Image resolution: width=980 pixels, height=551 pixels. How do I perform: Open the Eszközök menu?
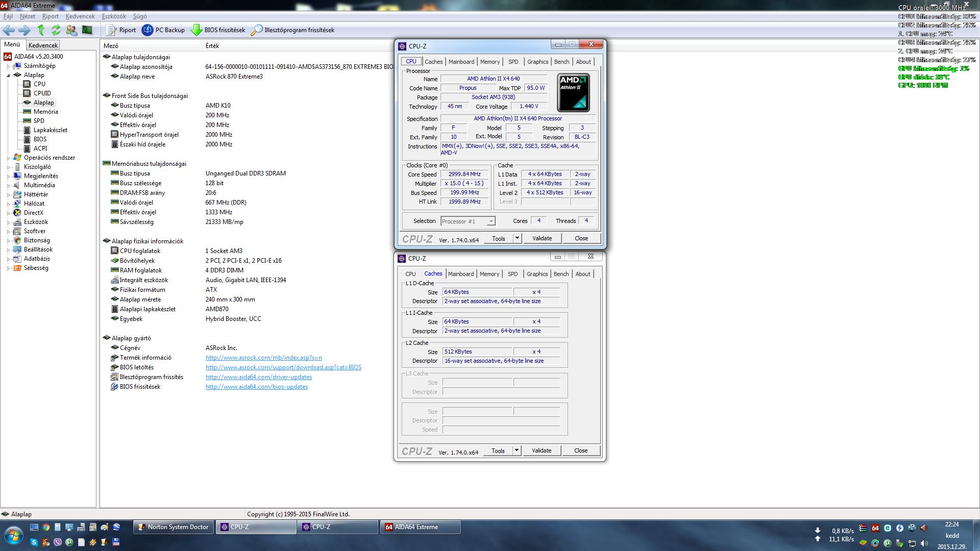tap(114, 16)
